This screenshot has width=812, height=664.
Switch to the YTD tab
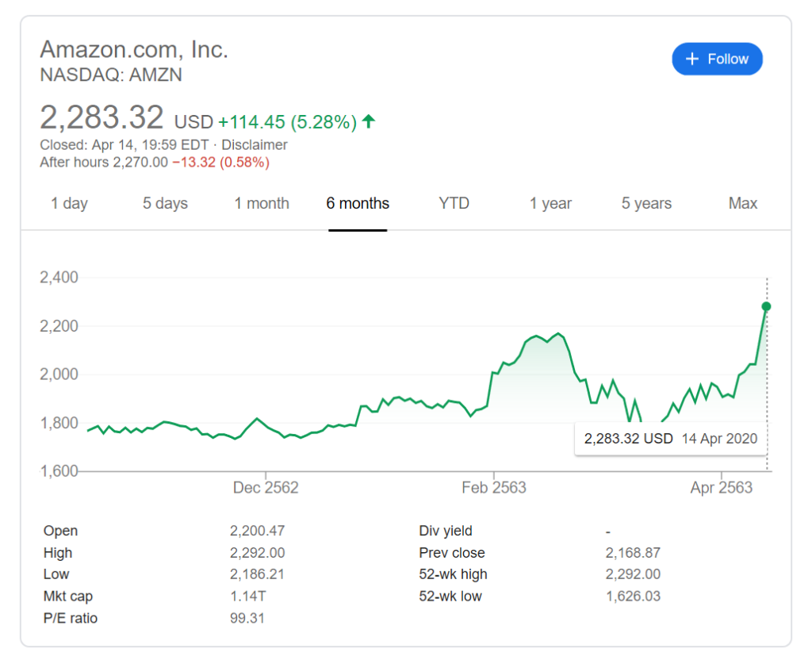(454, 204)
